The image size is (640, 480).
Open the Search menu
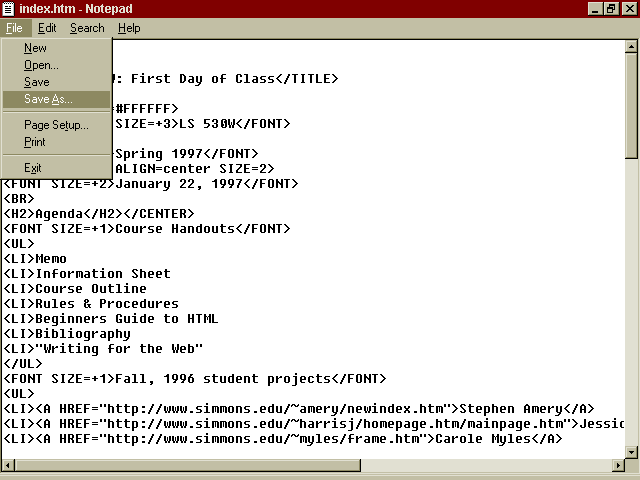coord(87,28)
